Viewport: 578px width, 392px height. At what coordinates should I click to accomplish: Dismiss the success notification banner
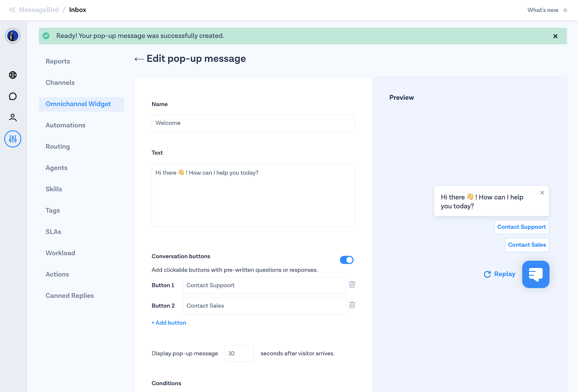[555, 36]
